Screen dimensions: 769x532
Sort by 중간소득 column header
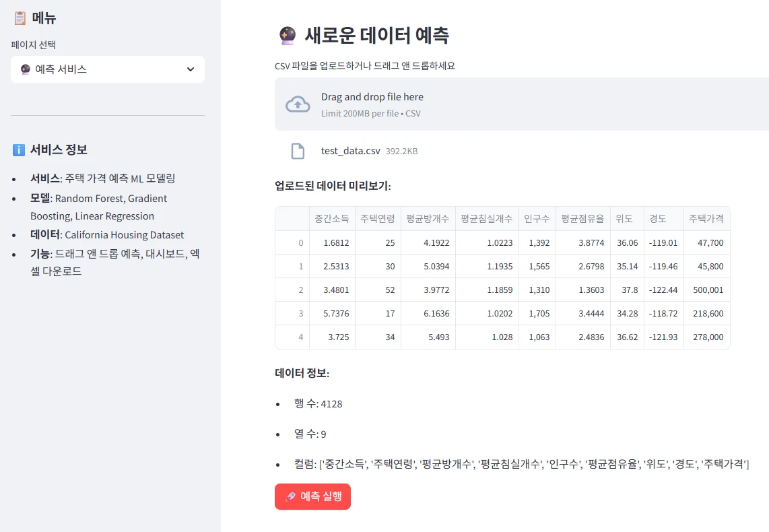[x=332, y=219]
